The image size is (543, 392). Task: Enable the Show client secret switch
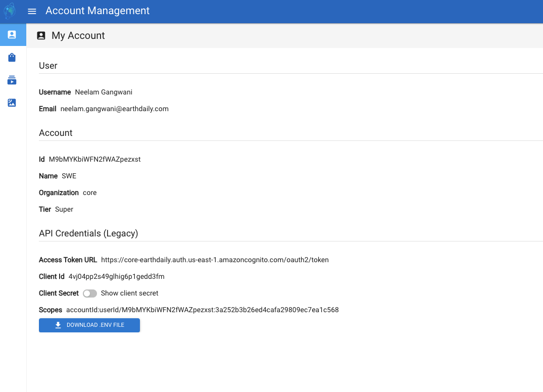point(89,293)
